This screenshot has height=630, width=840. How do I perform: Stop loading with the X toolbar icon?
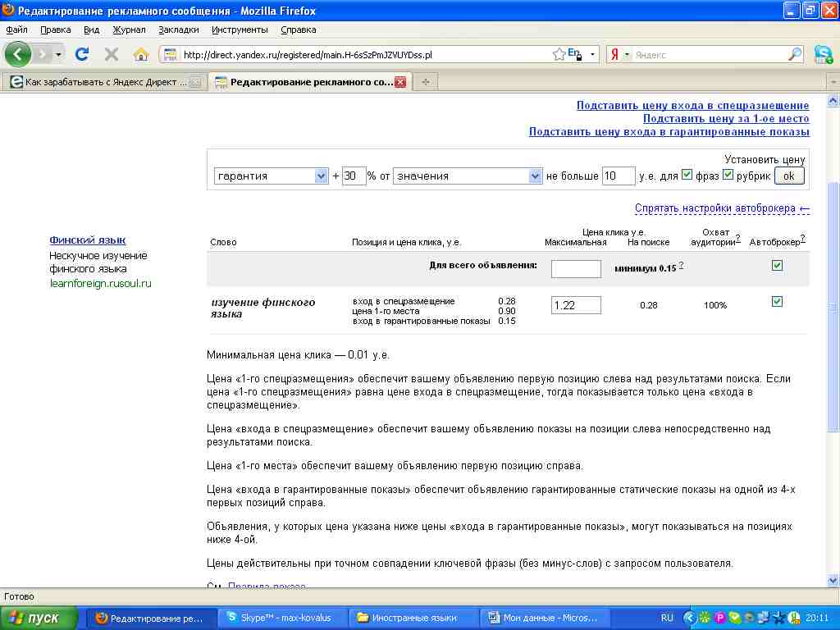tap(112, 54)
